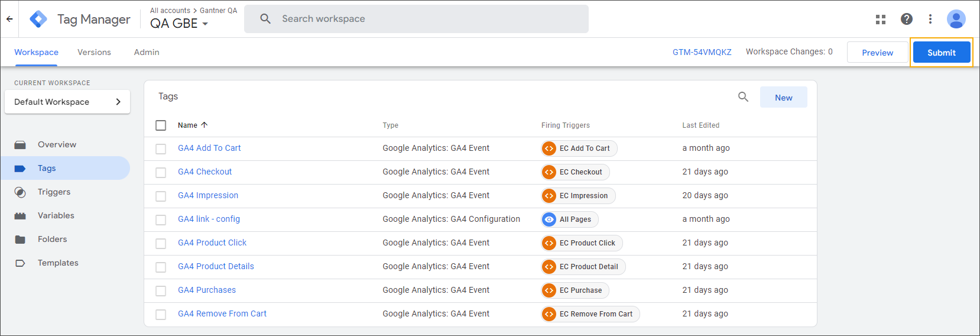Click the EC Product Click trigger icon
The height and width of the screenshot is (336, 980).
(549, 243)
